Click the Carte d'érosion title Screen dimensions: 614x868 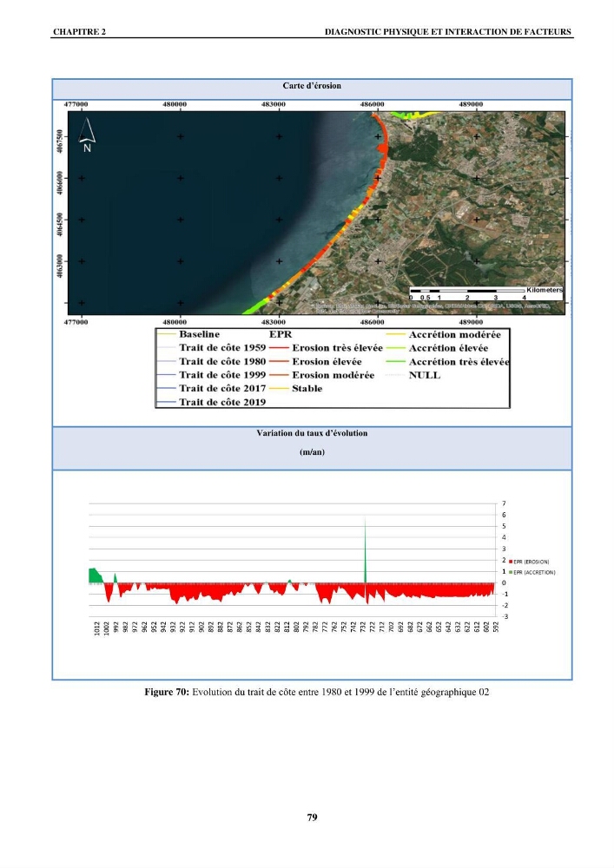point(312,86)
